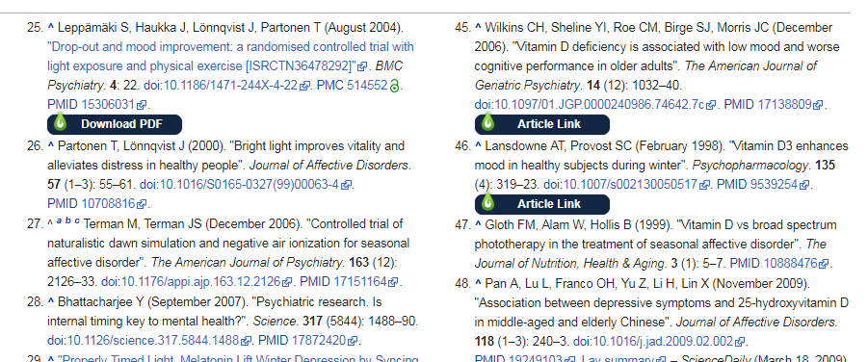Click the caret back-link for reference 25
This screenshot has height=362, width=868.
pos(51,27)
